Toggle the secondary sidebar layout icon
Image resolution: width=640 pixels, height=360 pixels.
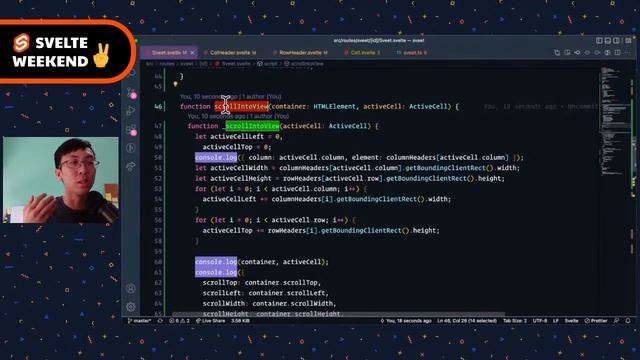point(617,40)
